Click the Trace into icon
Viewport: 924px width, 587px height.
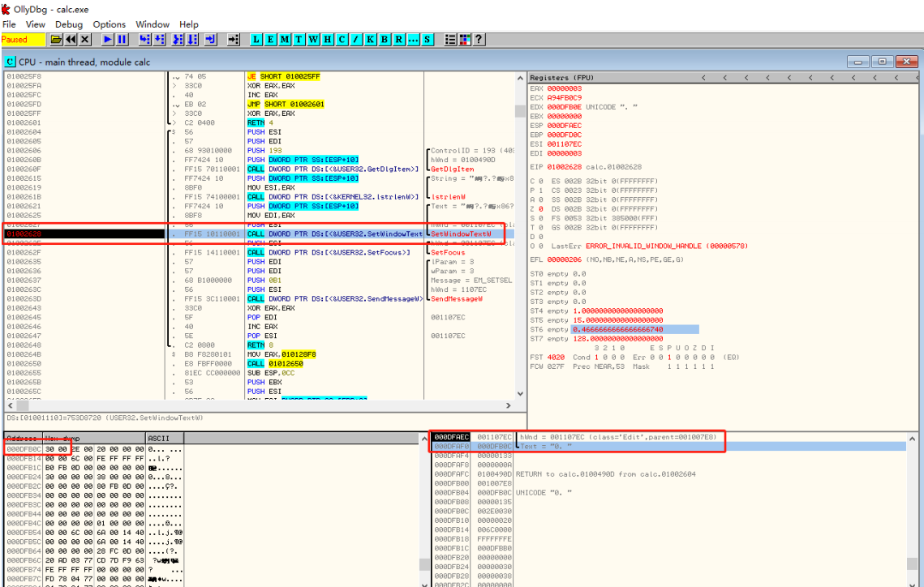click(x=178, y=40)
